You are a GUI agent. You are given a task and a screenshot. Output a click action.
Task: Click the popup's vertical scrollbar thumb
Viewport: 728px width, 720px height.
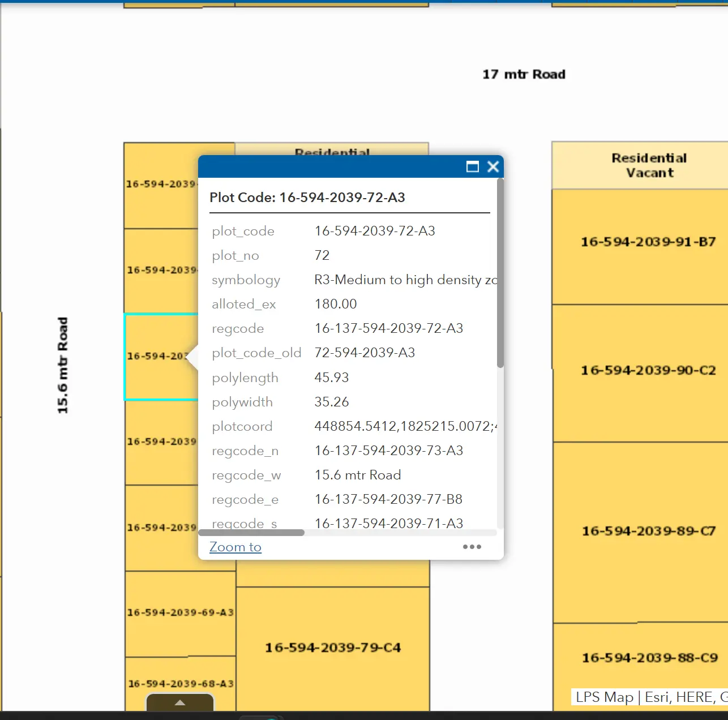coord(500,272)
